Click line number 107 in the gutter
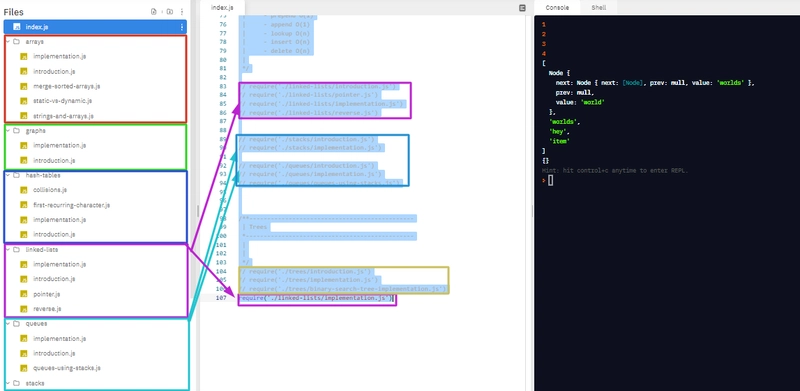This screenshot has width=800, height=391. (x=221, y=298)
